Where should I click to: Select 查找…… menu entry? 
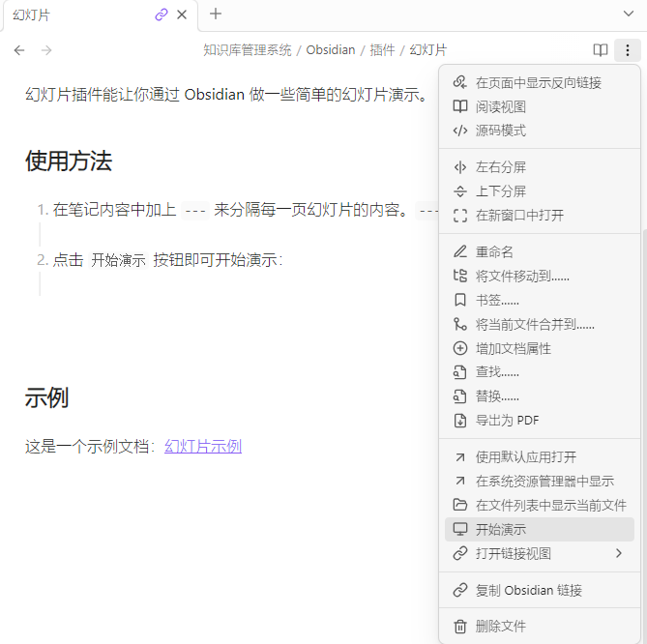click(x=540, y=372)
